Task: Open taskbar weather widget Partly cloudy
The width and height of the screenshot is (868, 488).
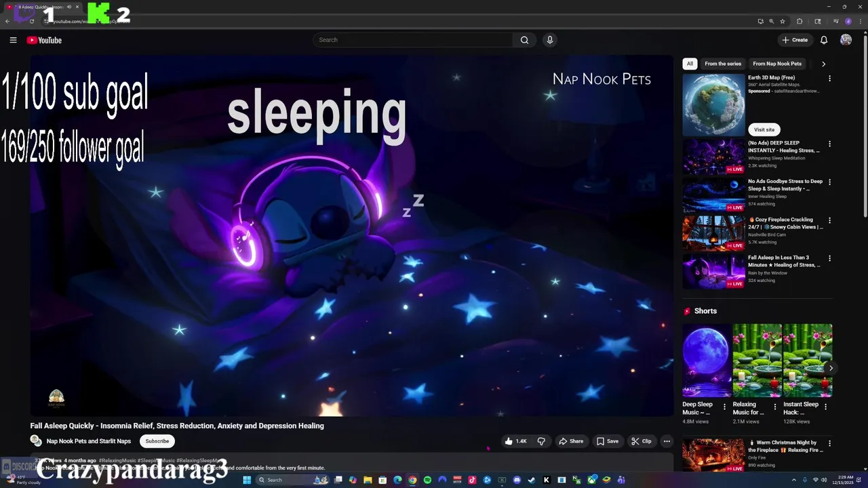Action: (22, 480)
